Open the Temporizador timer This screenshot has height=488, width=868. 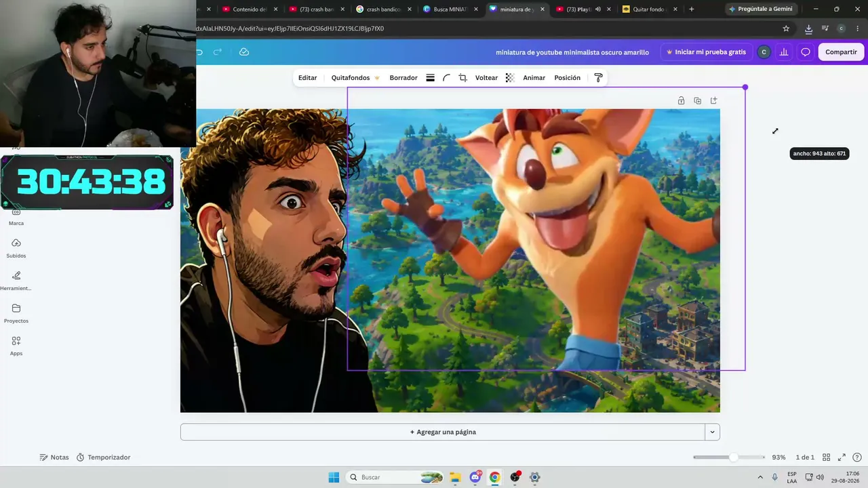coord(103,457)
